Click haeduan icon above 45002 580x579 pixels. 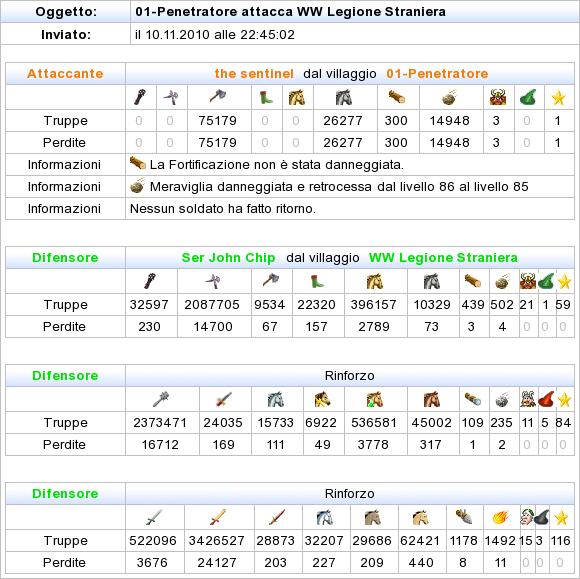coord(432,399)
